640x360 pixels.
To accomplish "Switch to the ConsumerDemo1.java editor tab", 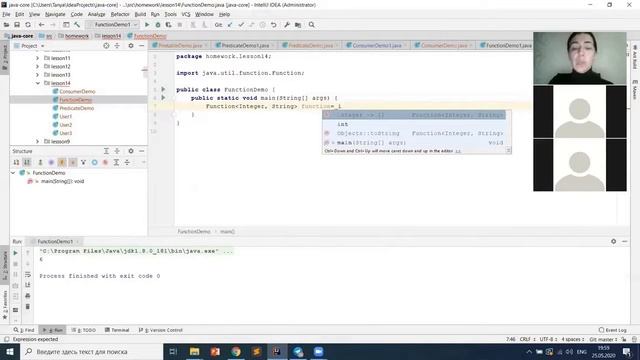I will [376, 45].
